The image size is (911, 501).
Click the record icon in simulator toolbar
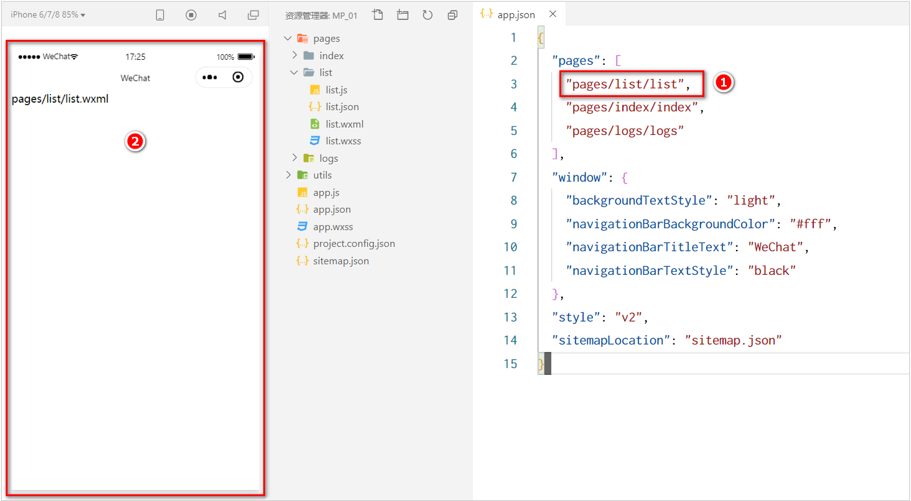click(191, 15)
